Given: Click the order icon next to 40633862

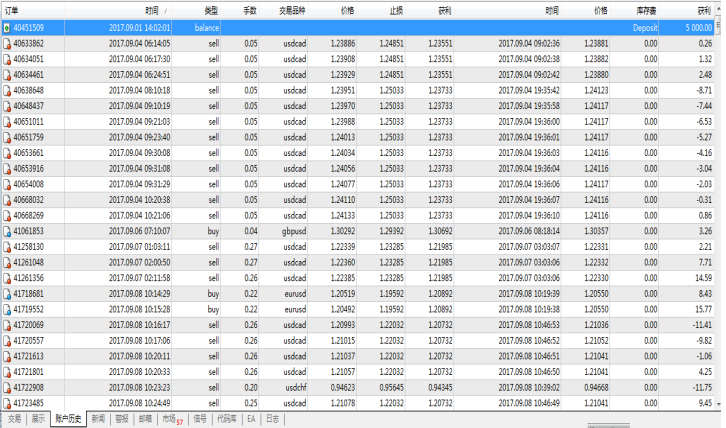Looking at the screenshot, I should (x=7, y=44).
